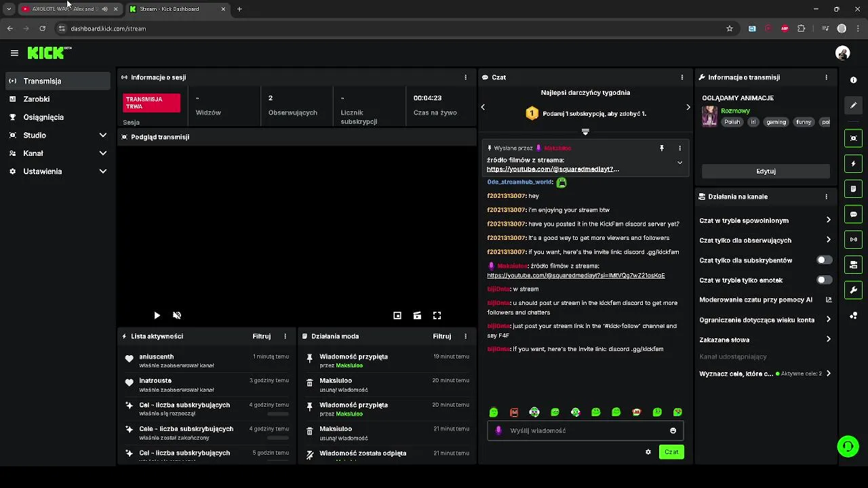The image size is (868, 488).
Task: Click the wrench icon in right sidebar
Action: 853,290
